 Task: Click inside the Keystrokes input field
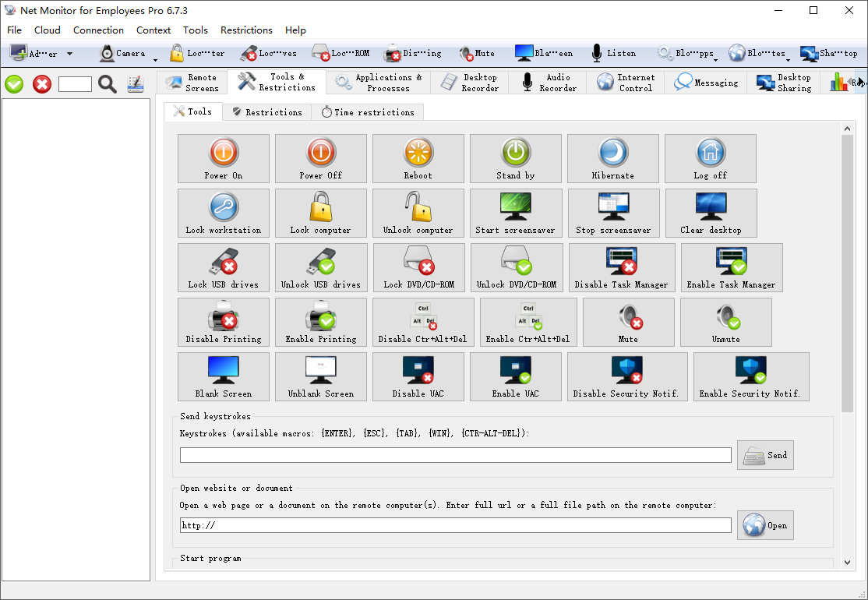456,455
